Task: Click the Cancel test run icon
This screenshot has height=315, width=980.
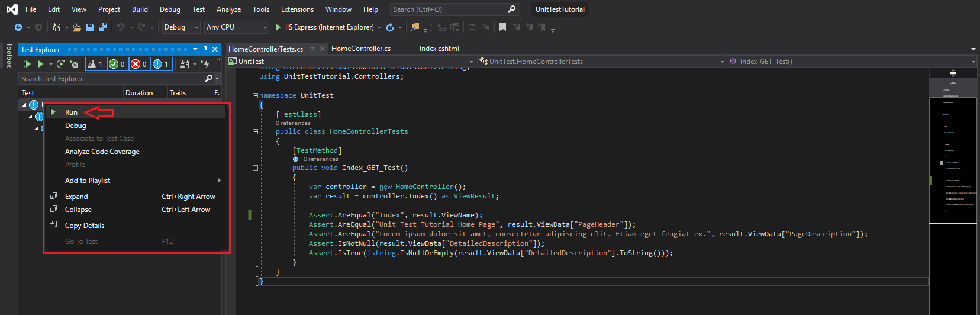Action: [x=74, y=64]
